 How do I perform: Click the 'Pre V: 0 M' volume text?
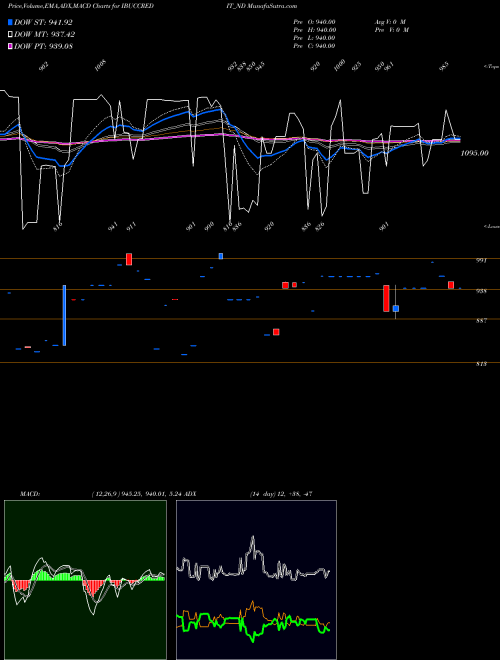pyautogui.click(x=391, y=30)
